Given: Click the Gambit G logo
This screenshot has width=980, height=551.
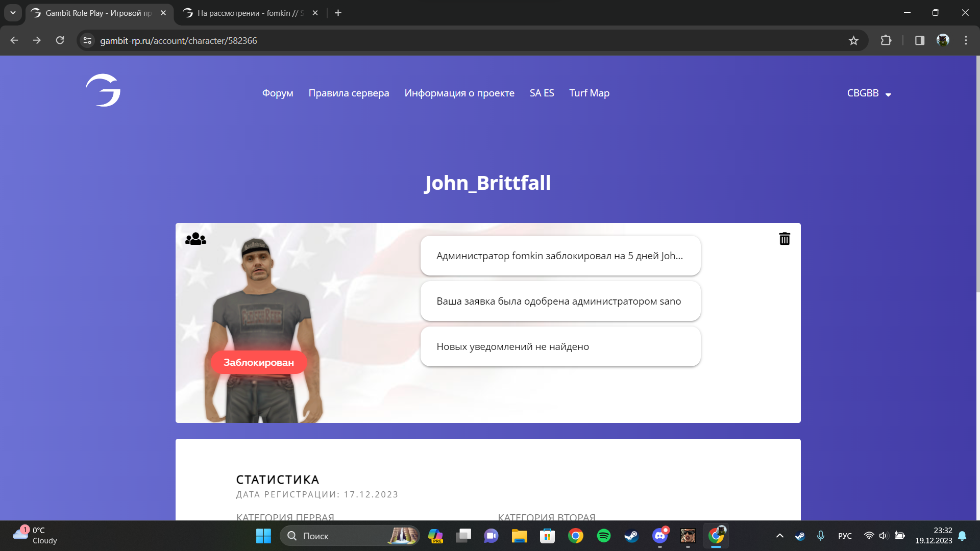Looking at the screenshot, I should click(x=103, y=90).
